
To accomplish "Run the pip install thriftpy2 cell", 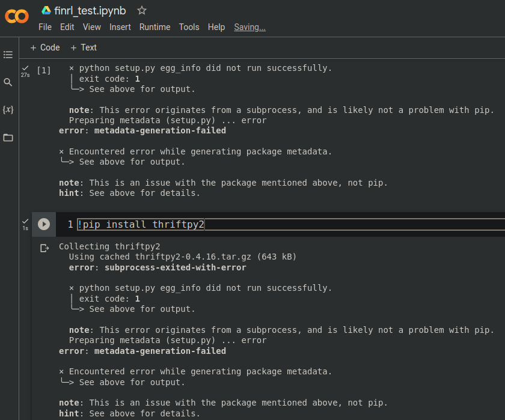I will [x=43, y=224].
